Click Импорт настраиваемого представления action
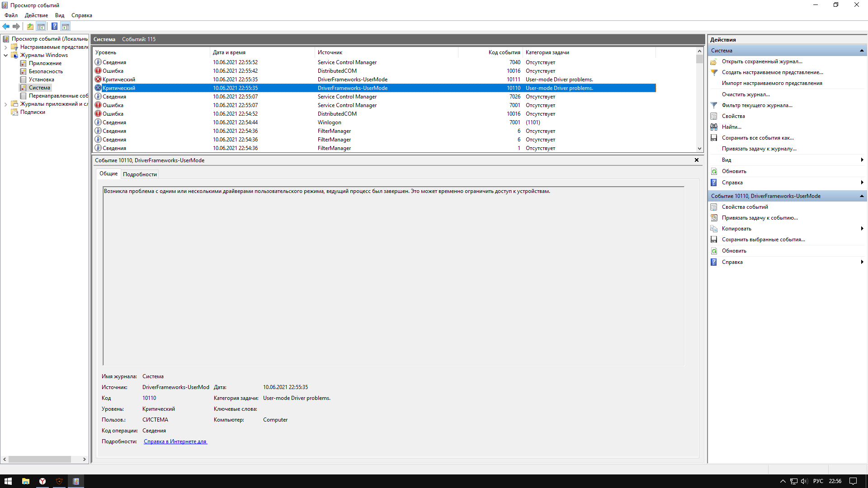 772,83
